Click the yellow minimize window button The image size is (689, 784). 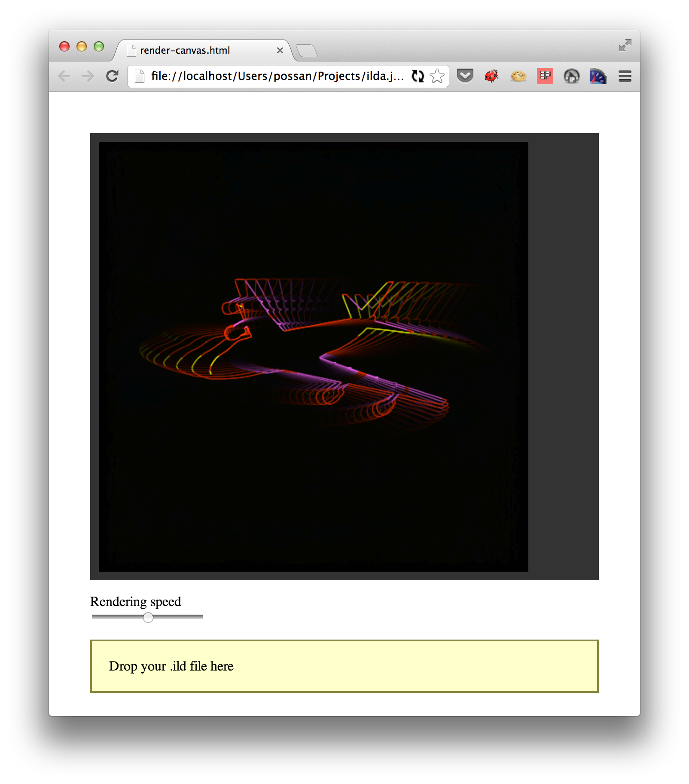tap(82, 46)
